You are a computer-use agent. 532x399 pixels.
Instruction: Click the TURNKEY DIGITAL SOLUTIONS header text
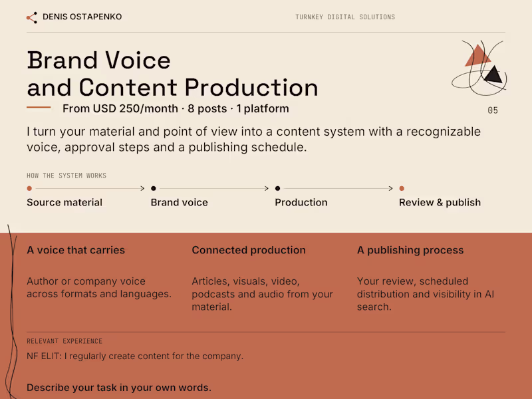pos(345,17)
